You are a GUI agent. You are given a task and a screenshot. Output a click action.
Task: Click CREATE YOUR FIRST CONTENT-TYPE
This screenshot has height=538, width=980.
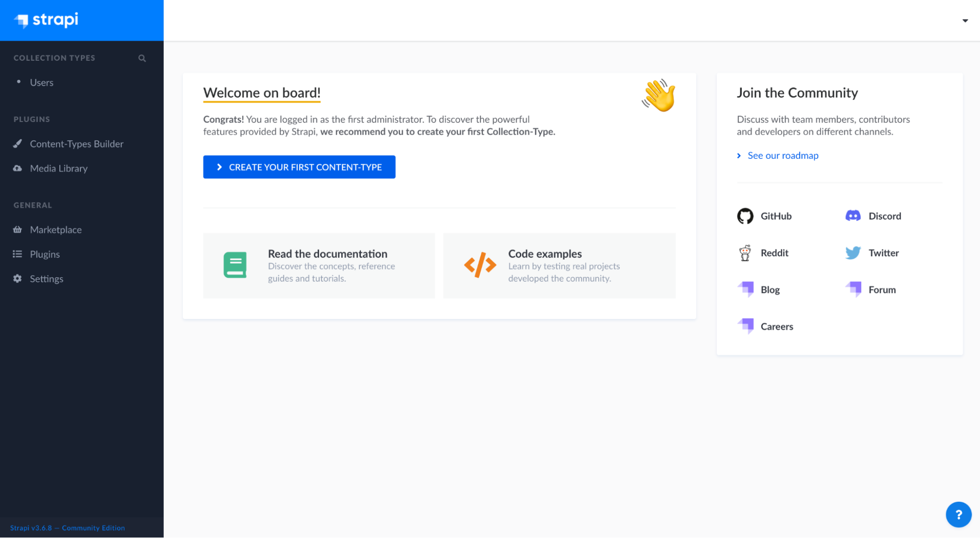point(299,167)
